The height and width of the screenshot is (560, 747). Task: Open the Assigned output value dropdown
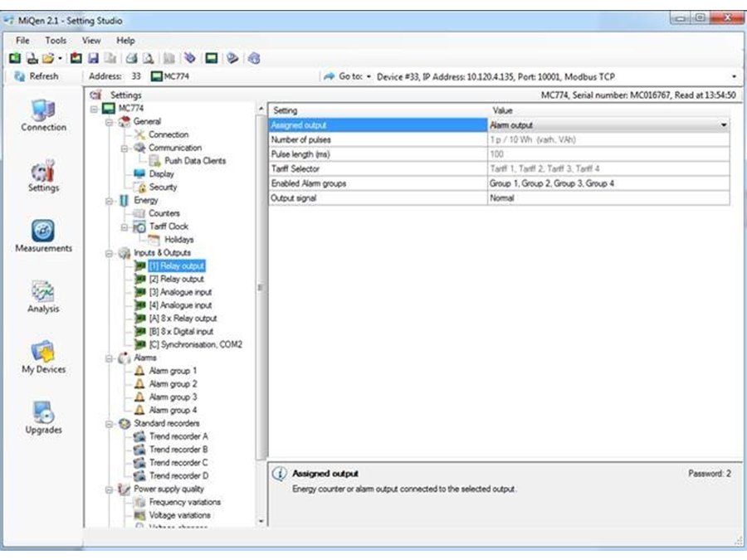click(x=724, y=125)
